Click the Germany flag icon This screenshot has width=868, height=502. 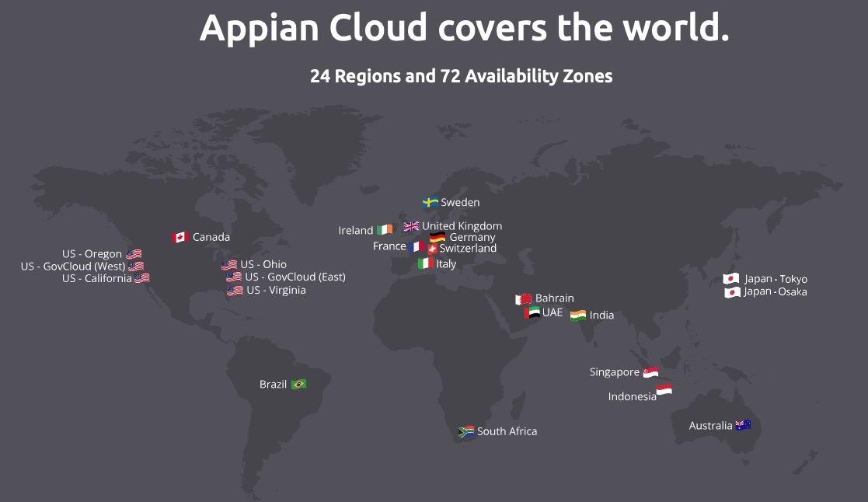pyautogui.click(x=437, y=238)
